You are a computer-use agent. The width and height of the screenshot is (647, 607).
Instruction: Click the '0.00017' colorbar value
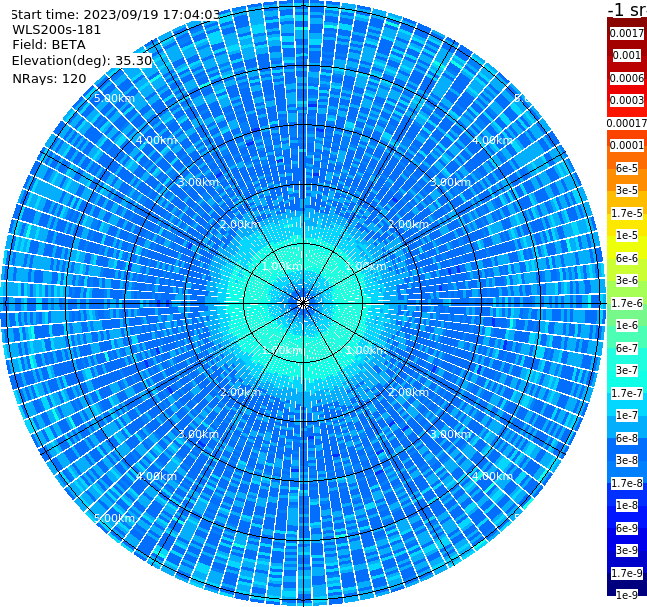(x=627, y=123)
